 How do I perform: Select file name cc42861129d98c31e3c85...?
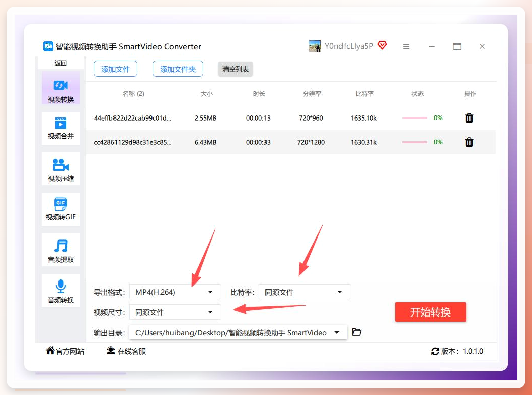point(133,142)
